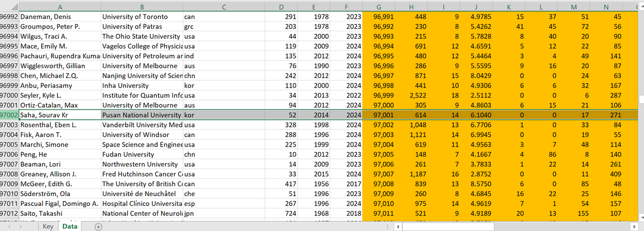Select column J header
The image size is (644, 231).
point(477,7)
